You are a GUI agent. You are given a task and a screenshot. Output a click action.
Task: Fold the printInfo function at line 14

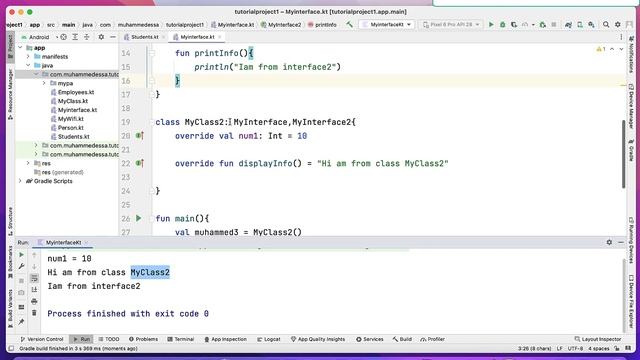click(x=152, y=53)
